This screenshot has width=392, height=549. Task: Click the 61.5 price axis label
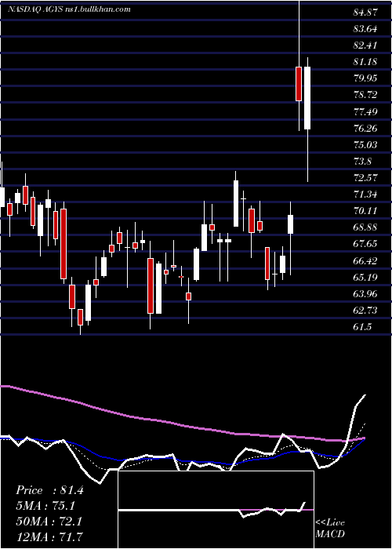coord(362,327)
